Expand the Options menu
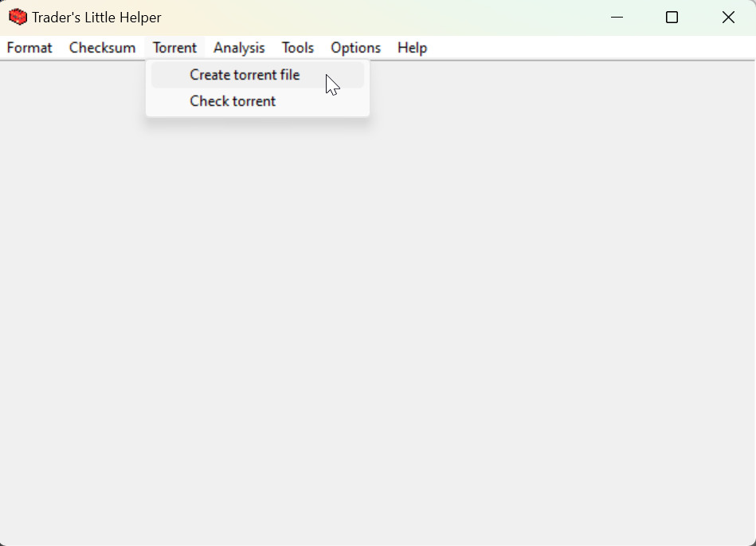Image resolution: width=756 pixels, height=546 pixels. coord(355,48)
